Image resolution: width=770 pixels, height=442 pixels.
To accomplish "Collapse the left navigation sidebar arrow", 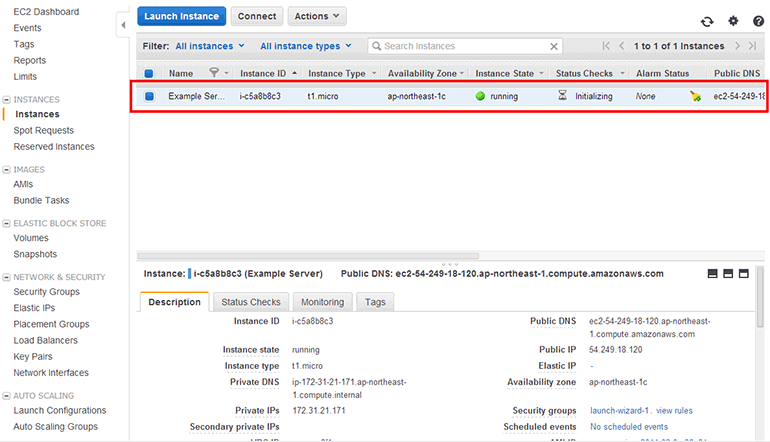I will pyautogui.click(x=123, y=23).
